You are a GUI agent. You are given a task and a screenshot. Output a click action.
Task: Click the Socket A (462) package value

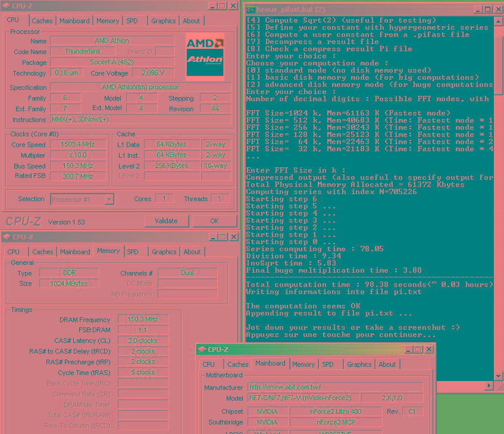tap(112, 62)
